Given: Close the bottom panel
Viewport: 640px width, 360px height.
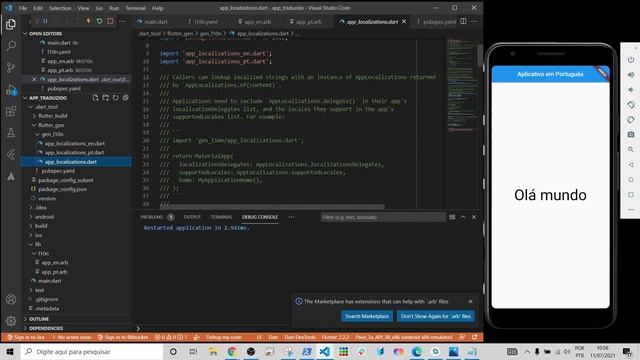Looking at the screenshot, I should [474, 217].
